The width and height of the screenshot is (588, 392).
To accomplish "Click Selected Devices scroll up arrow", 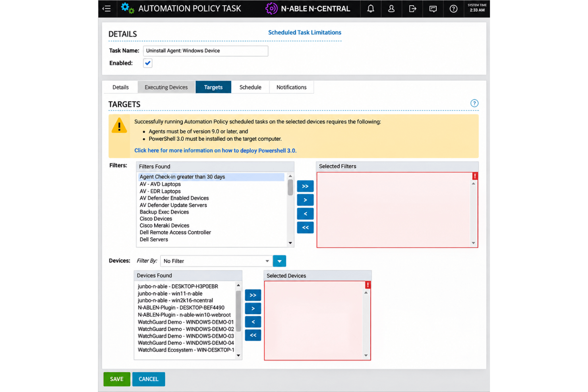I will tap(366, 293).
